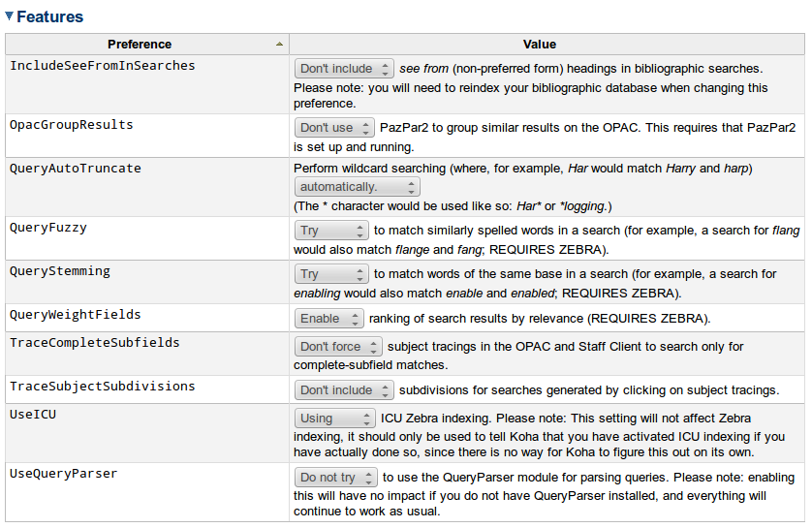
Task: Click the OpacGroupResults preference name
Action: (x=71, y=125)
